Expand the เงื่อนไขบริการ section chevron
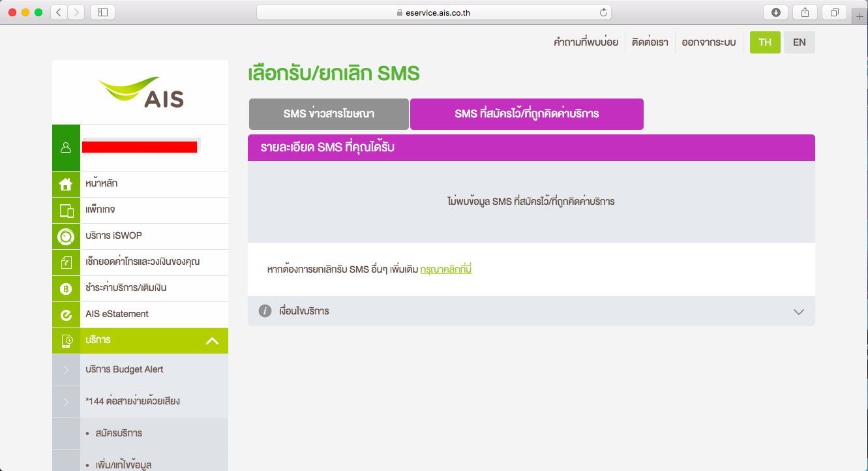 [x=799, y=312]
